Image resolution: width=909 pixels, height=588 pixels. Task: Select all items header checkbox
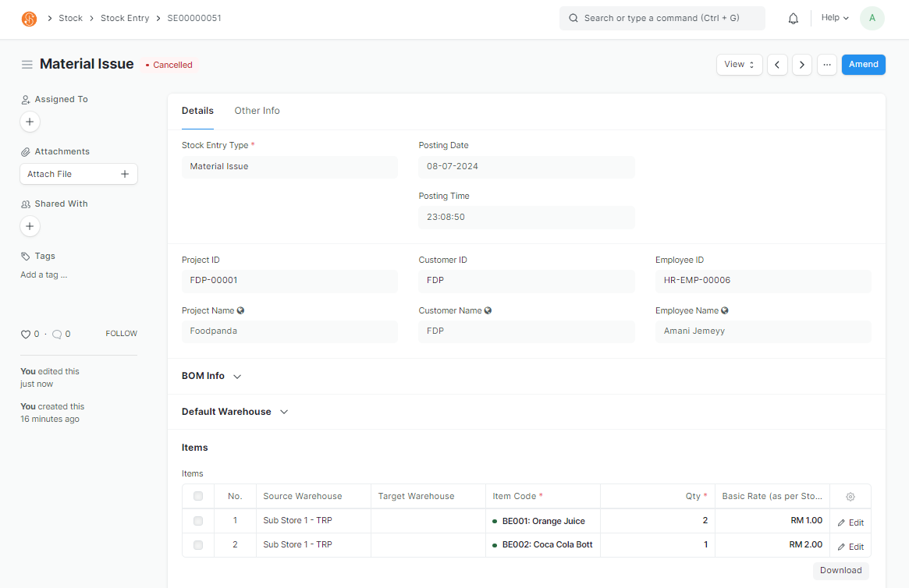tap(198, 496)
